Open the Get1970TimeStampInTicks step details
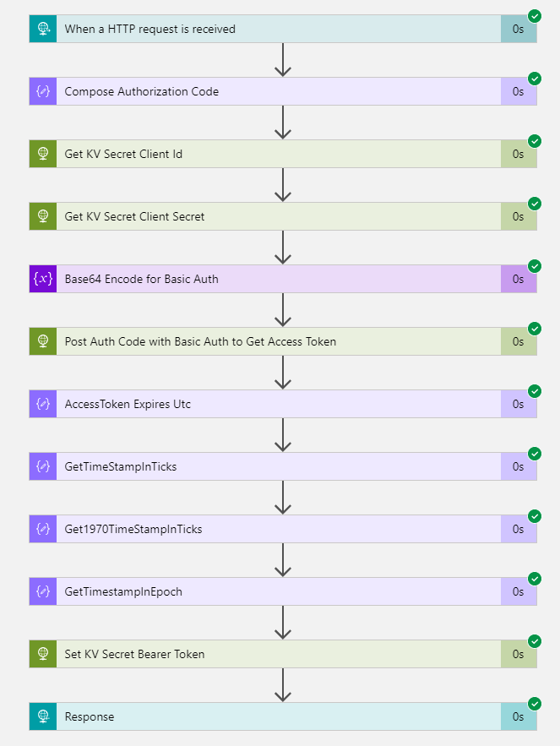The width and height of the screenshot is (560, 746). coord(283,529)
